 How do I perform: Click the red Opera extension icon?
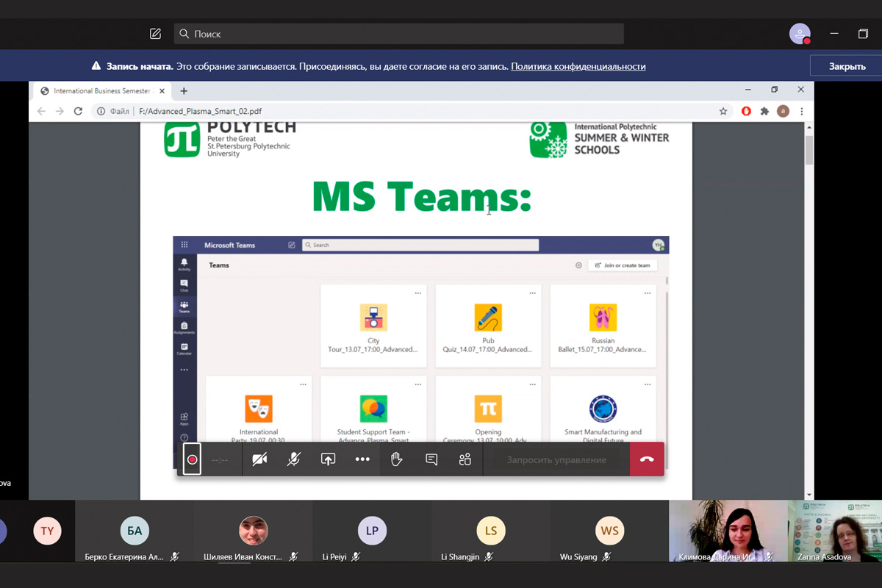point(747,111)
